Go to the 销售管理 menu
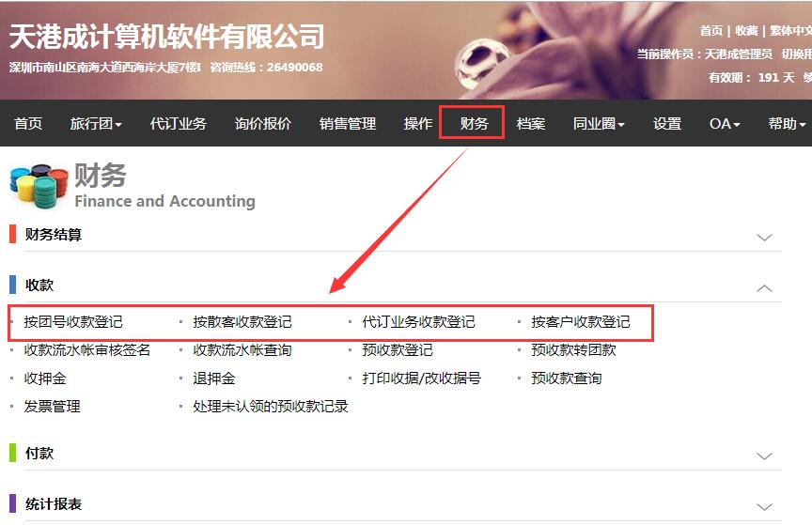This screenshot has height=525, width=812. pos(348,124)
